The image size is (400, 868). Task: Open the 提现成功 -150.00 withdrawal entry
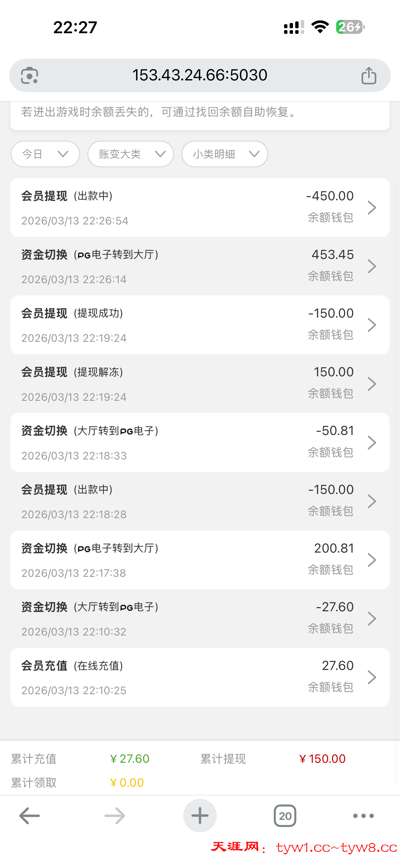[x=200, y=325]
